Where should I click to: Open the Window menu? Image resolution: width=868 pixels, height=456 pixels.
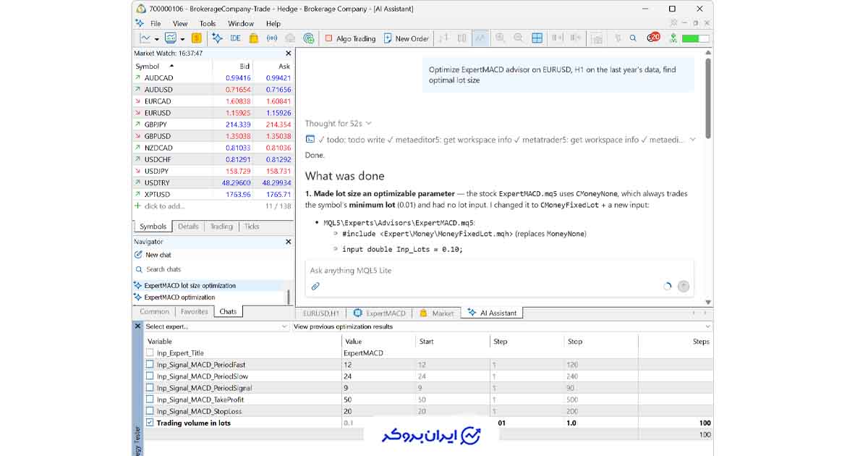click(x=241, y=23)
